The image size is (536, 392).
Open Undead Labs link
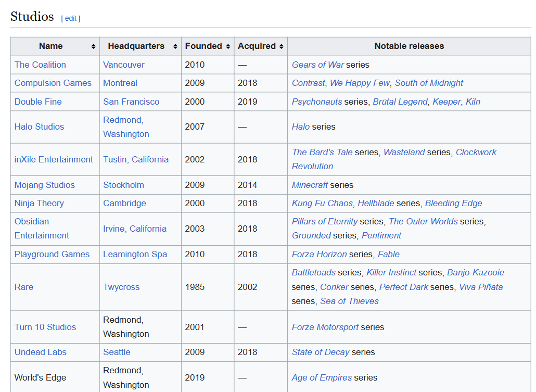41,352
